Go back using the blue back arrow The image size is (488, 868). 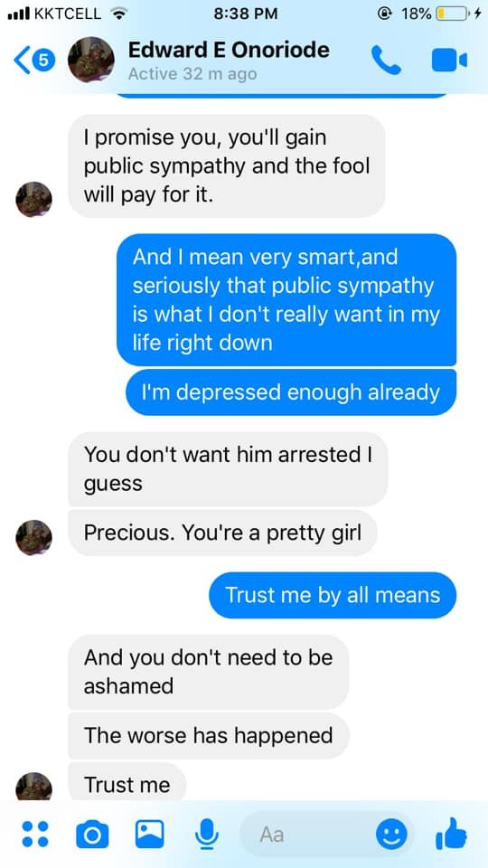[22, 61]
